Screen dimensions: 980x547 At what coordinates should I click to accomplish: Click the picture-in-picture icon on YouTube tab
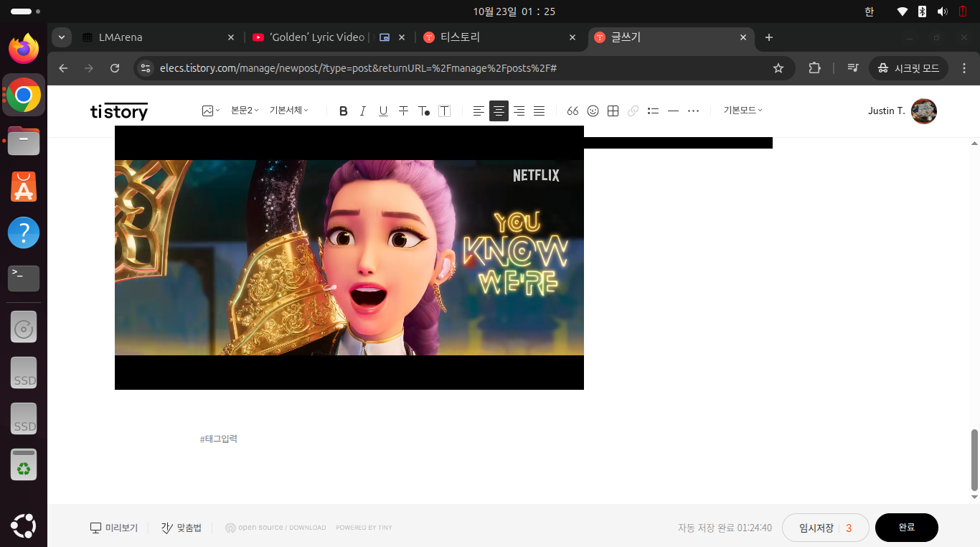click(x=385, y=37)
